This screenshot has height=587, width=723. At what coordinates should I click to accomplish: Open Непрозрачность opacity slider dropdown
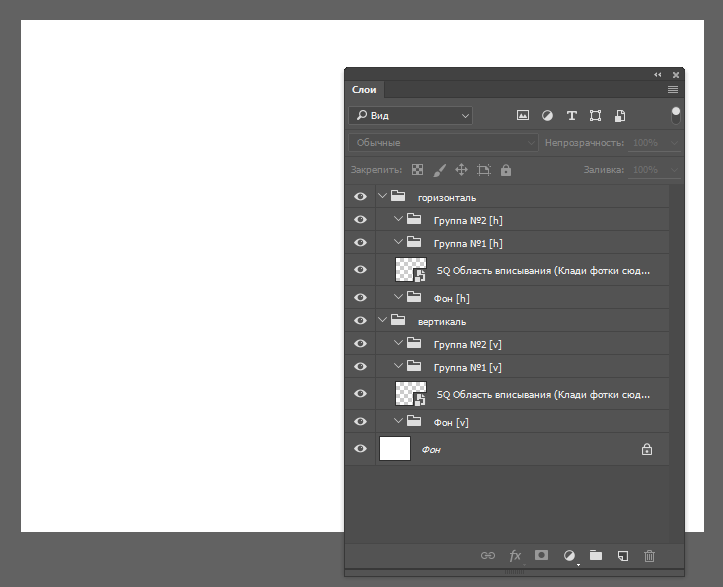point(674,143)
